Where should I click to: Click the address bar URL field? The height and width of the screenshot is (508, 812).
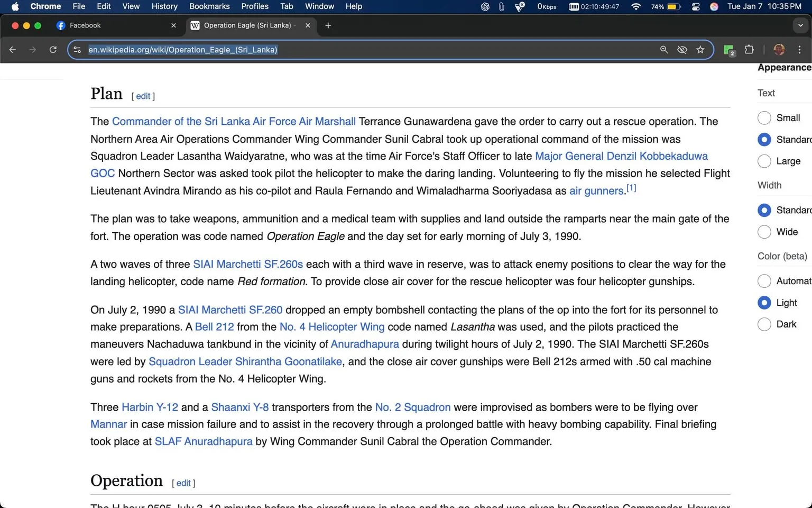click(x=370, y=49)
